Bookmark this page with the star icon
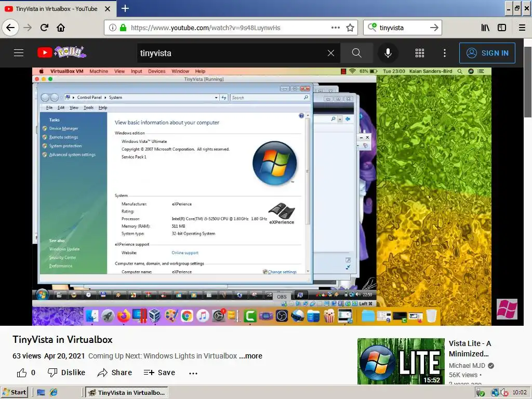 pos(350,28)
